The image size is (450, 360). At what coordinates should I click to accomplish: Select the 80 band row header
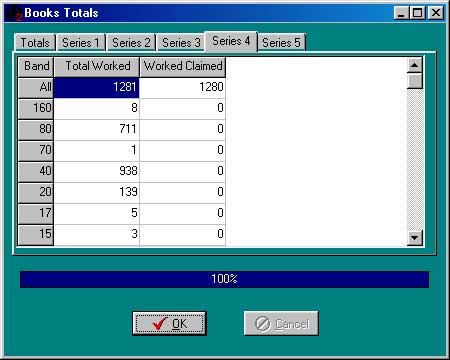click(x=36, y=130)
